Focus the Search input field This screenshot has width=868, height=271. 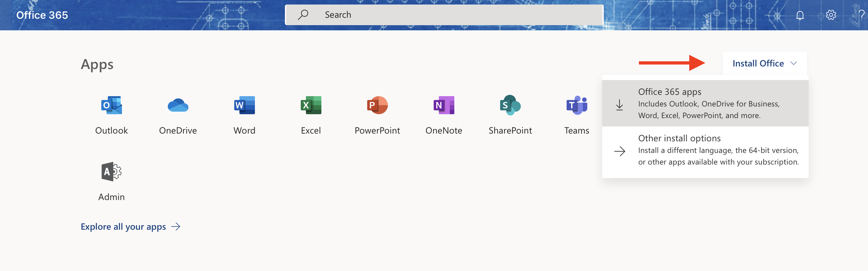(444, 15)
